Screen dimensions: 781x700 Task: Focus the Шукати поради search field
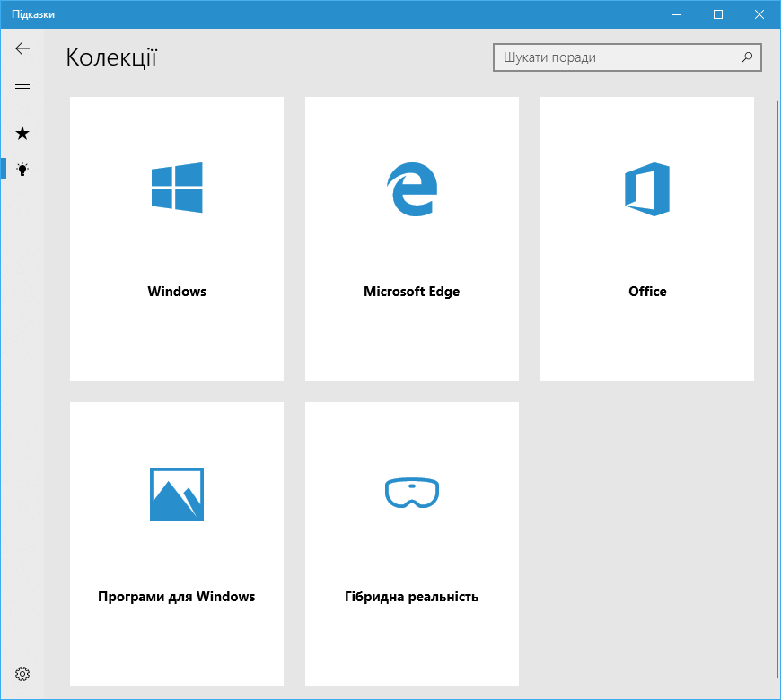pos(627,57)
